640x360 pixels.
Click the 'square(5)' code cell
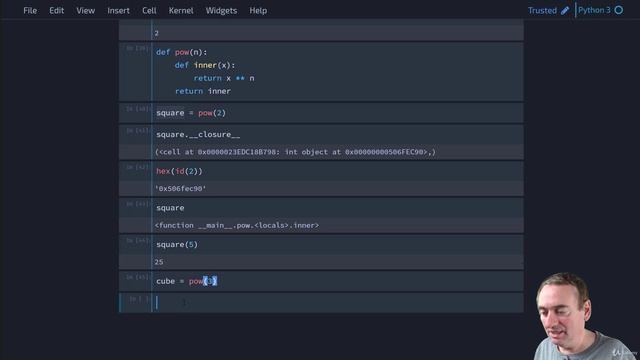point(338,244)
